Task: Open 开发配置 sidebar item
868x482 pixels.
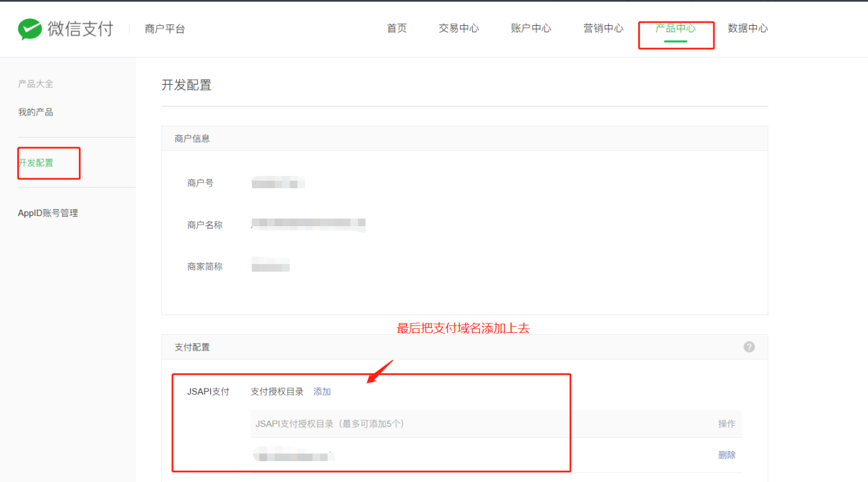Action: tap(36, 163)
